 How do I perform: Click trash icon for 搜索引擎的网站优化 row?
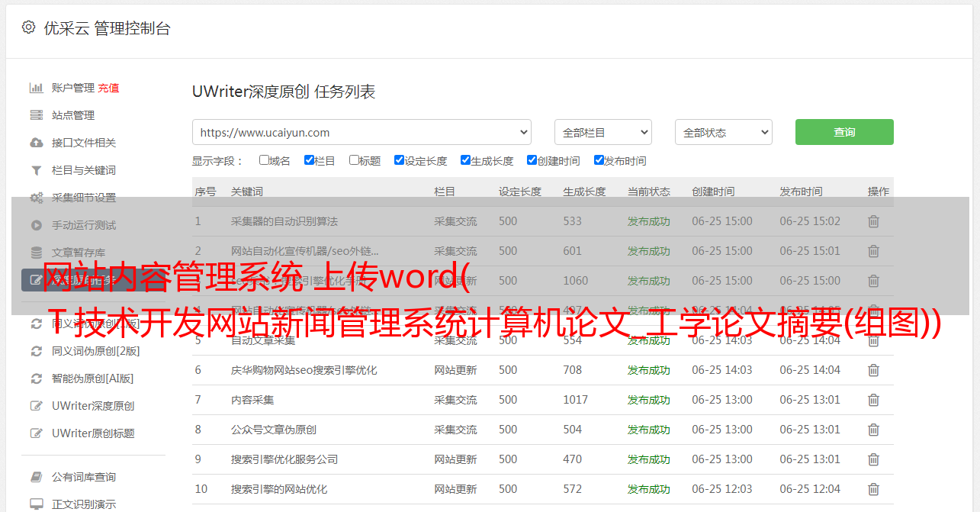click(873, 489)
